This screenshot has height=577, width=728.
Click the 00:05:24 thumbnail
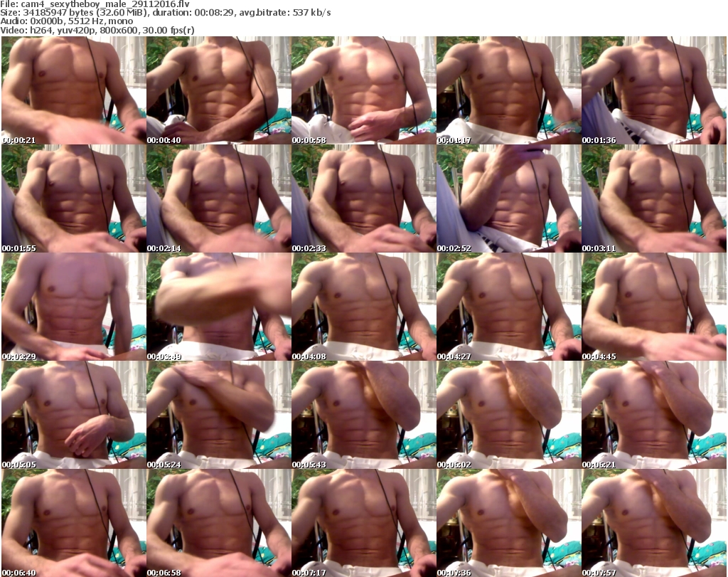(219, 415)
